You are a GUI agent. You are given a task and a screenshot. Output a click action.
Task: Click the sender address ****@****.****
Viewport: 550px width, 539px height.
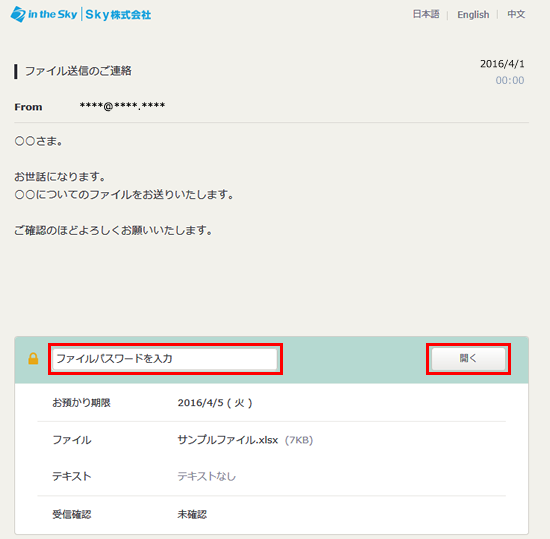click(122, 106)
